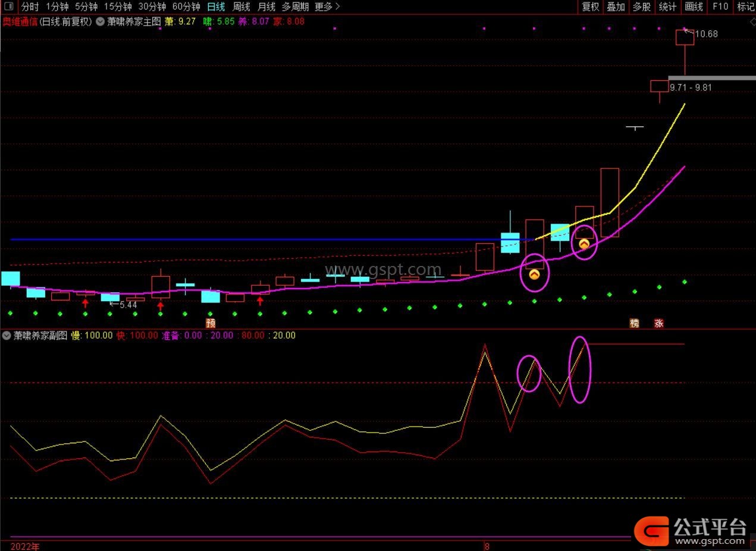Select the 15分钟 period tab
Viewport: 756px width, 551px height.
pyautogui.click(x=118, y=7)
